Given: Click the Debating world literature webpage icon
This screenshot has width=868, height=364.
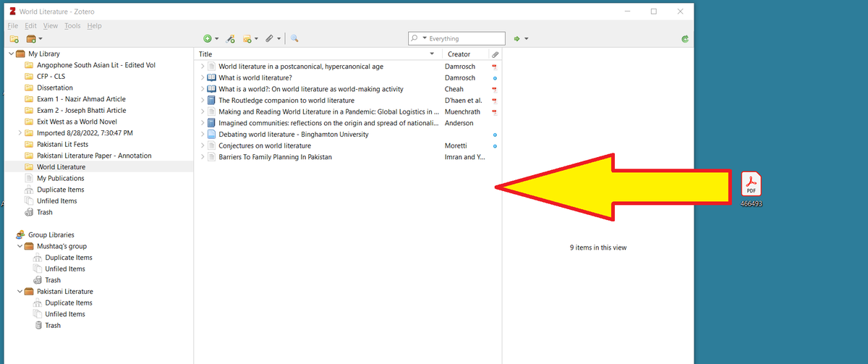Looking at the screenshot, I should (x=211, y=135).
